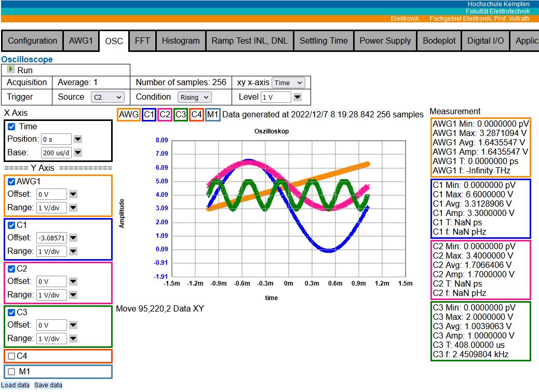Open the Bodeplot tab
This screenshot has height=392, width=539.
click(439, 40)
